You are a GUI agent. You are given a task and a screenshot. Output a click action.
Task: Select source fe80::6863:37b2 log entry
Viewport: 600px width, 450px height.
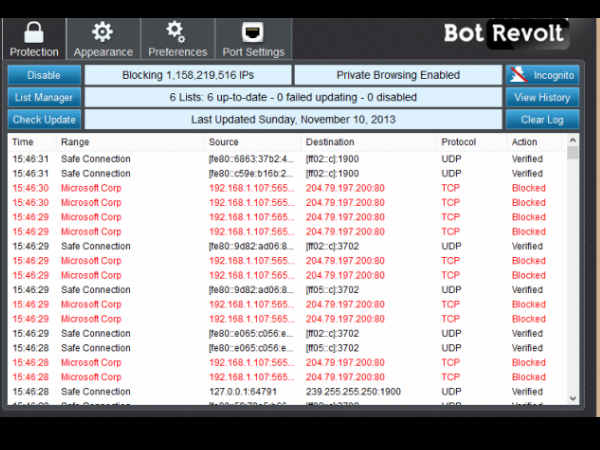click(252, 159)
